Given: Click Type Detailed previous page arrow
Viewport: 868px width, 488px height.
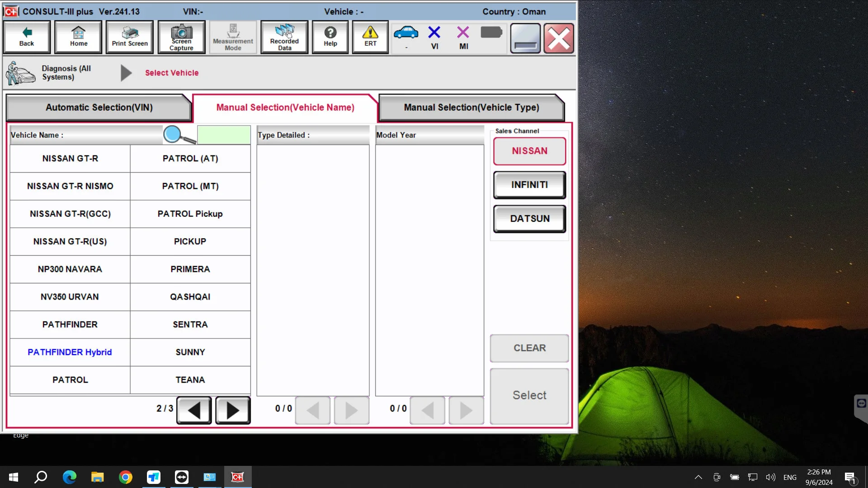Looking at the screenshot, I should 313,410.
